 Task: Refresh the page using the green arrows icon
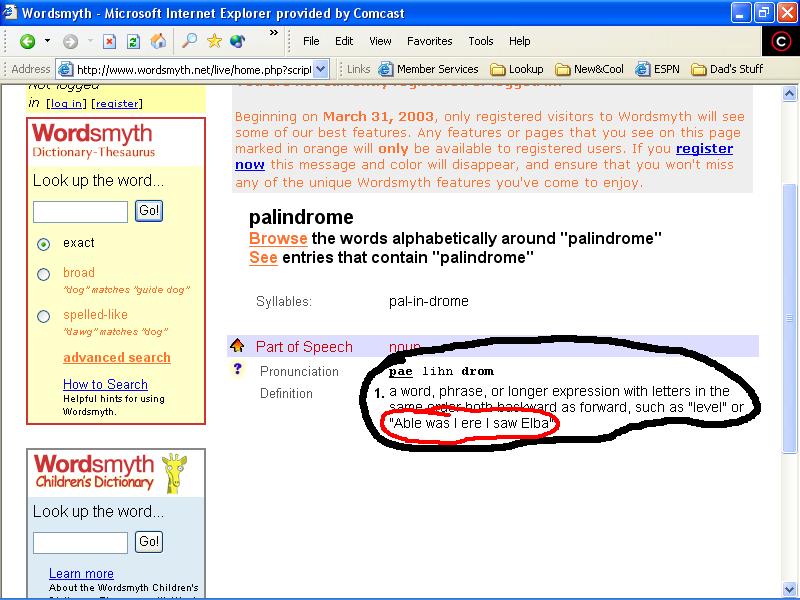pyautogui.click(x=133, y=41)
